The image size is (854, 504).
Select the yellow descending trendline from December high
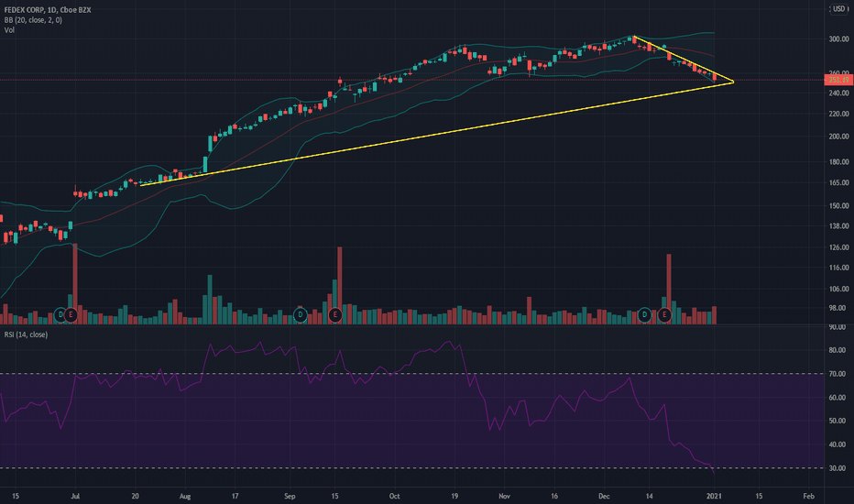(x=684, y=59)
